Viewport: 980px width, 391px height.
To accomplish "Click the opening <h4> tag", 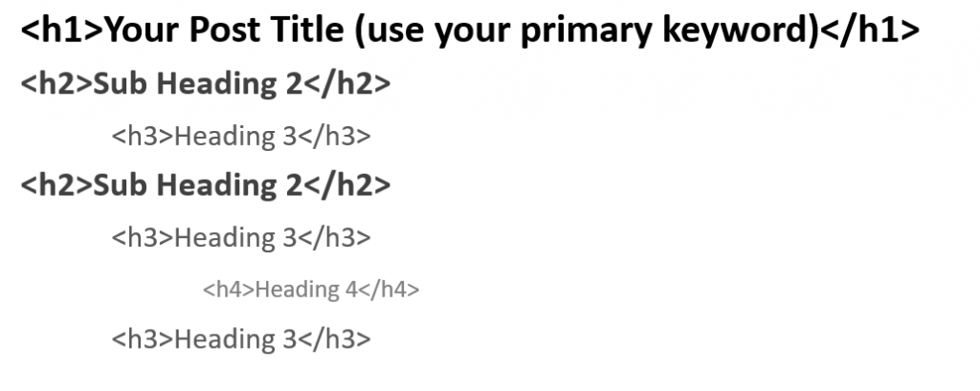I will tap(230, 290).
